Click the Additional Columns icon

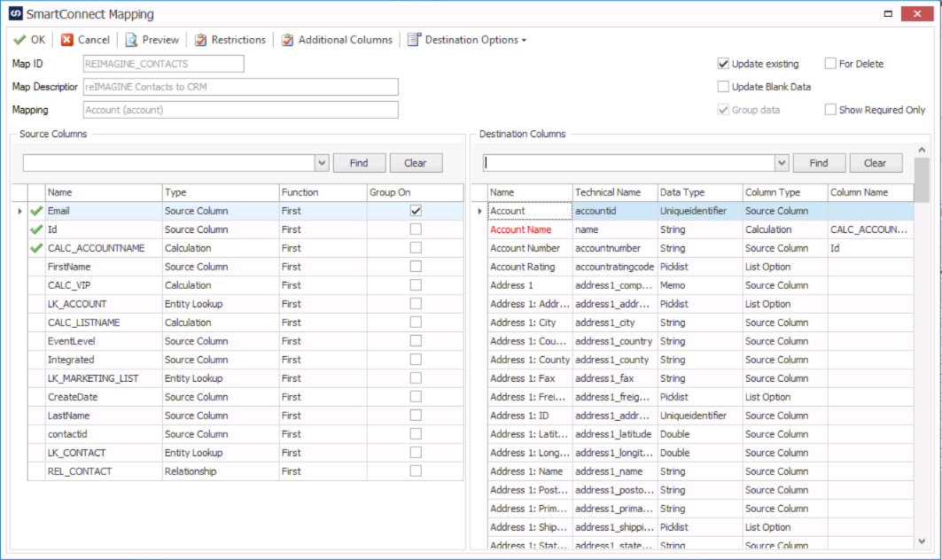coord(288,40)
